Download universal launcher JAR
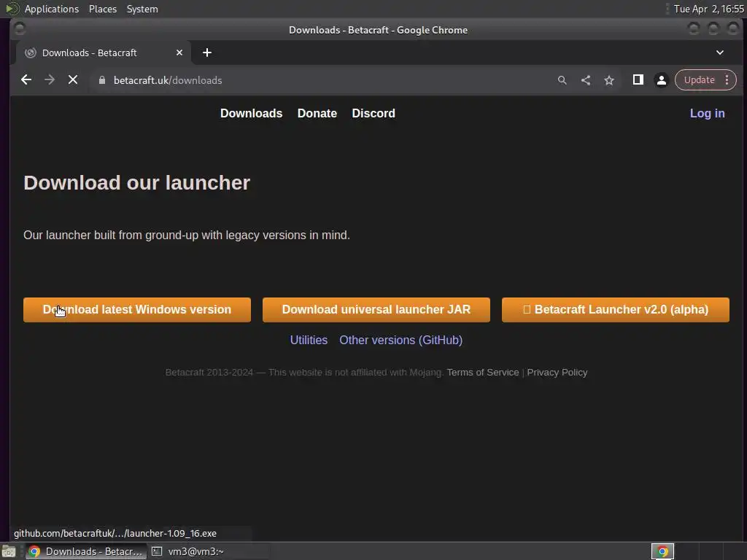The height and width of the screenshot is (560, 747). 376,310
